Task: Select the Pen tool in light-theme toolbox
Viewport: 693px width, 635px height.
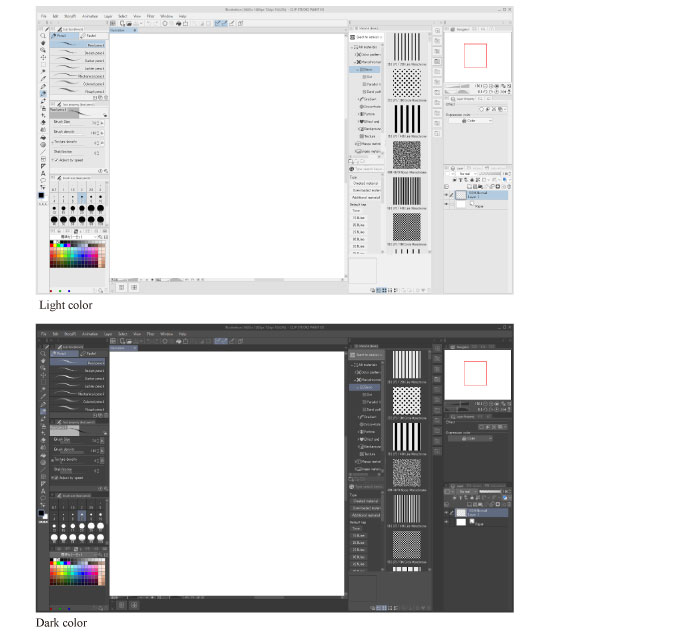Action: click(x=43, y=86)
